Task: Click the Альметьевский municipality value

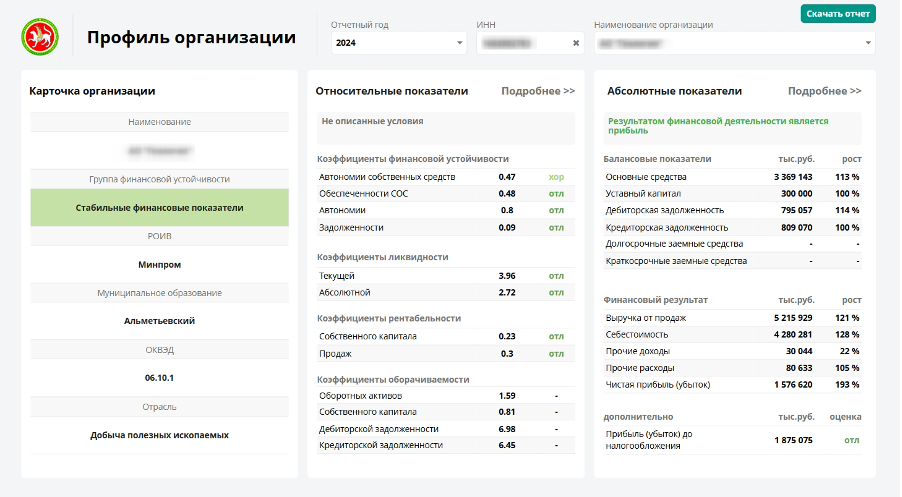Action: (159, 321)
